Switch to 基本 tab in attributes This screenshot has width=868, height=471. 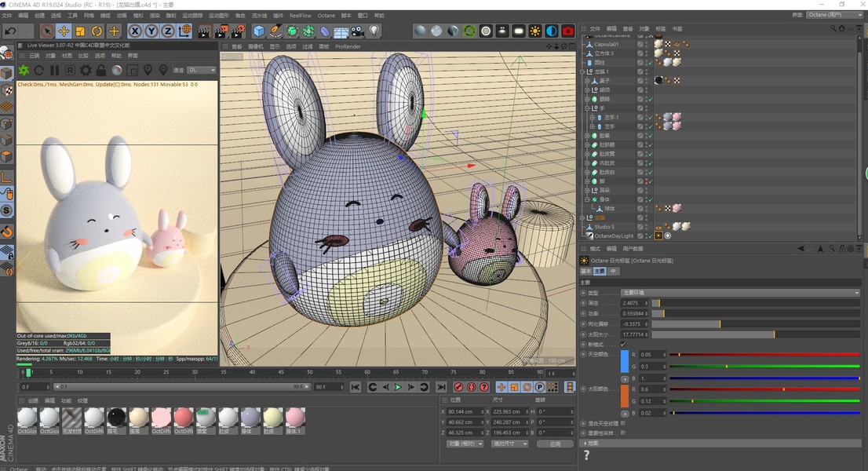click(585, 271)
